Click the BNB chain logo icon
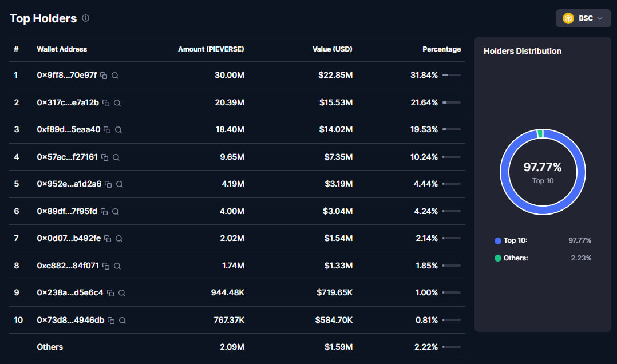Image resolution: width=617 pixels, height=364 pixels. [x=568, y=18]
